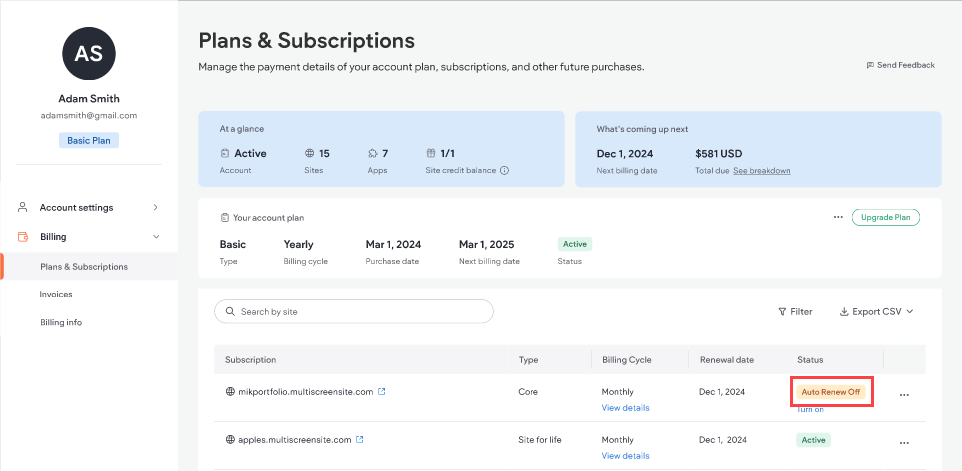Viewport: 962px width, 471px height.
Task: Open more options for mikportfolio subscription row
Action: pyautogui.click(x=904, y=395)
